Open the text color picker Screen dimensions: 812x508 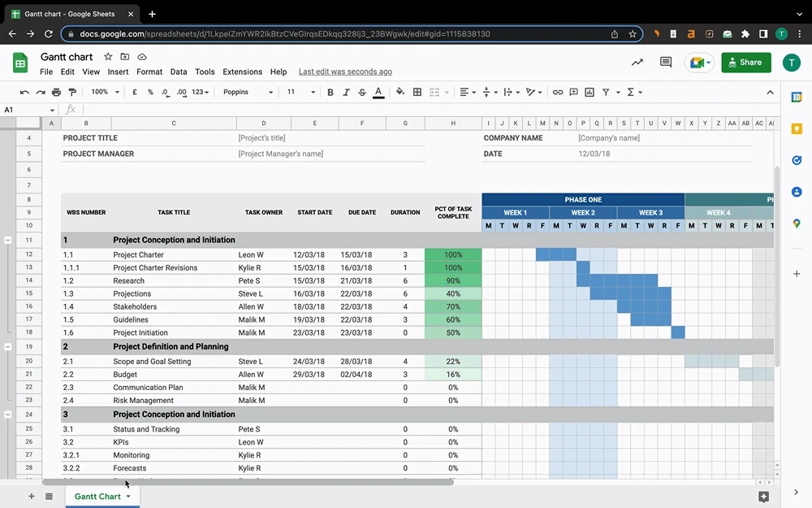(x=378, y=93)
